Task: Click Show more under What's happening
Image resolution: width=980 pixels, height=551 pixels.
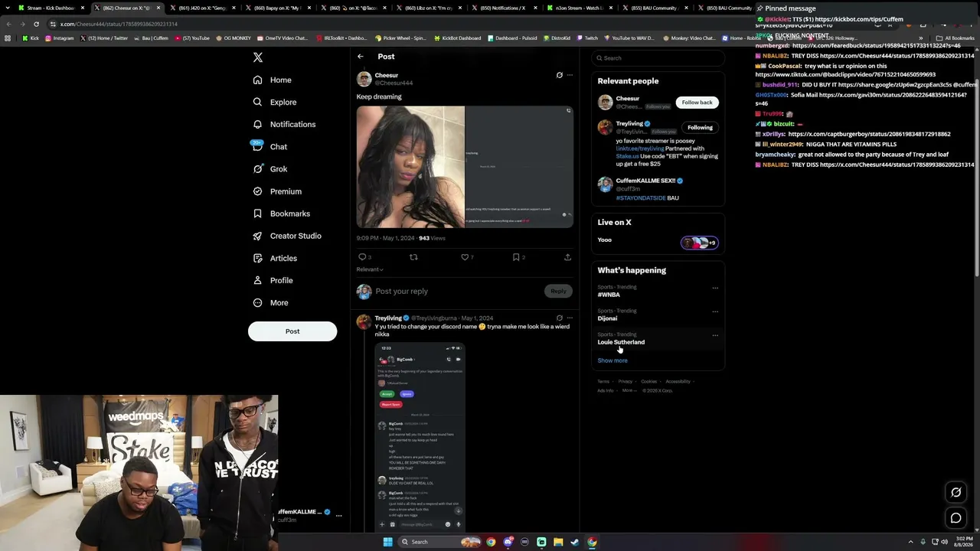Action: pos(612,360)
